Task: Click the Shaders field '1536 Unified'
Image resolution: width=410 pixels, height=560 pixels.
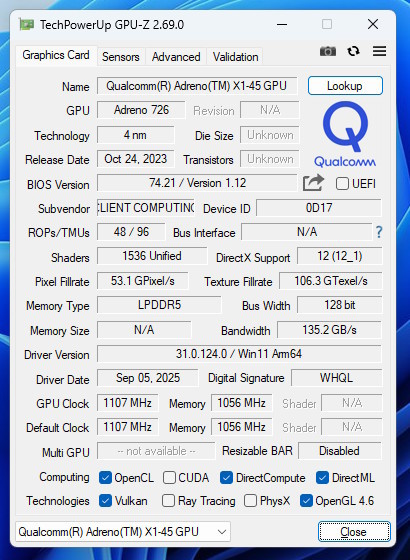Action: click(152, 256)
